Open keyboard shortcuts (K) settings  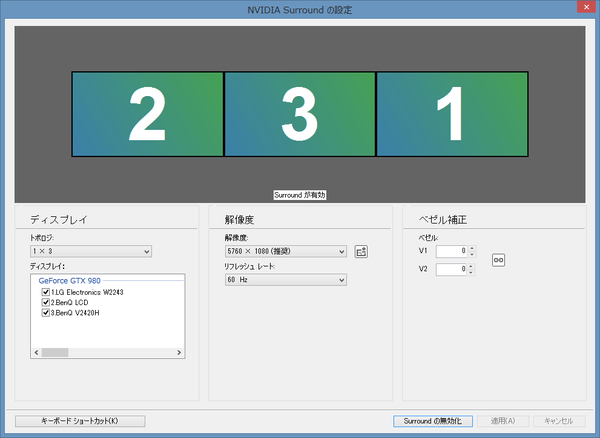pyautogui.click(x=80, y=421)
